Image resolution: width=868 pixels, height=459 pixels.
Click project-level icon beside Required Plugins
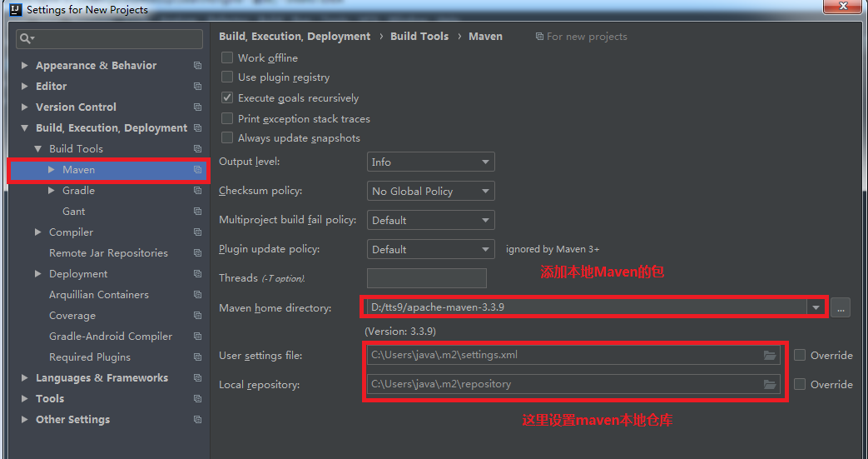[x=197, y=357]
